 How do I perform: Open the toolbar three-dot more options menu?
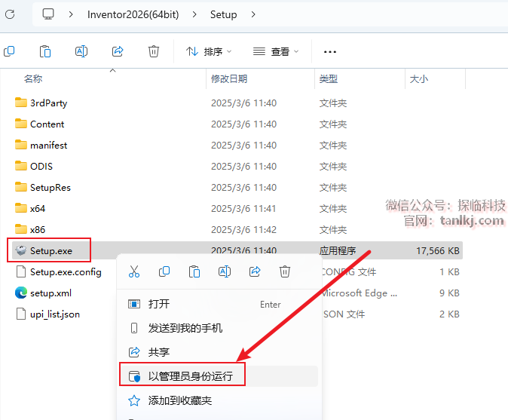point(330,52)
